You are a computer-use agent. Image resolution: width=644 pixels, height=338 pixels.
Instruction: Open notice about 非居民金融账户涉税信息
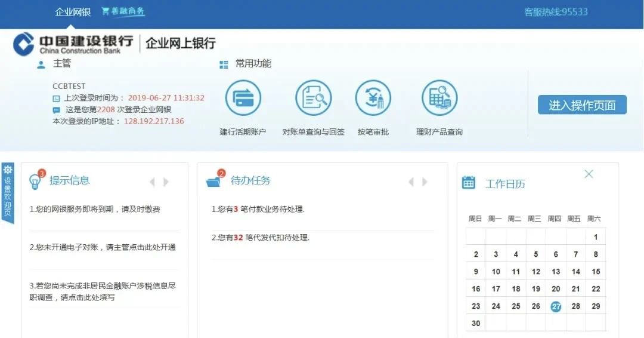point(103,291)
